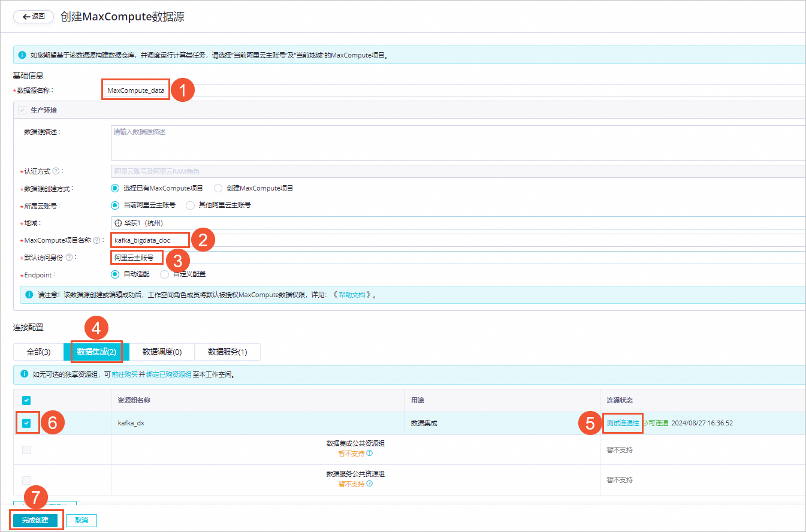806x532 pixels.
Task: Click the info icon in 请注意 notice
Action: pyautogui.click(x=29, y=295)
